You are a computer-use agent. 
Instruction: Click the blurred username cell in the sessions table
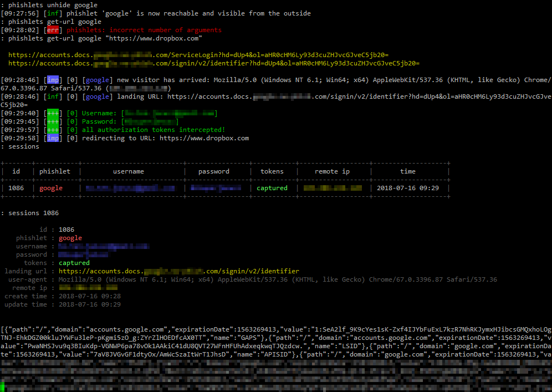point(130,188)
